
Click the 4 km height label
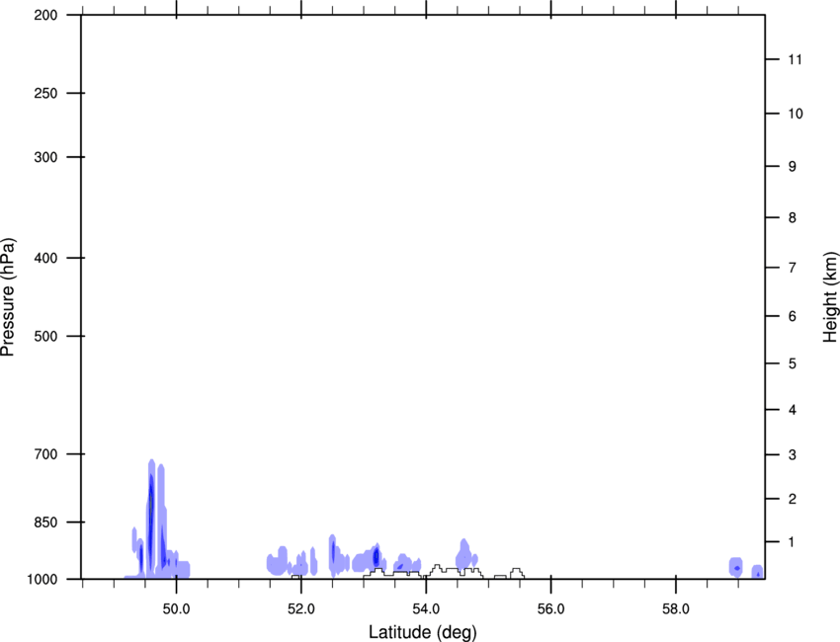click(x=792, y=410)
